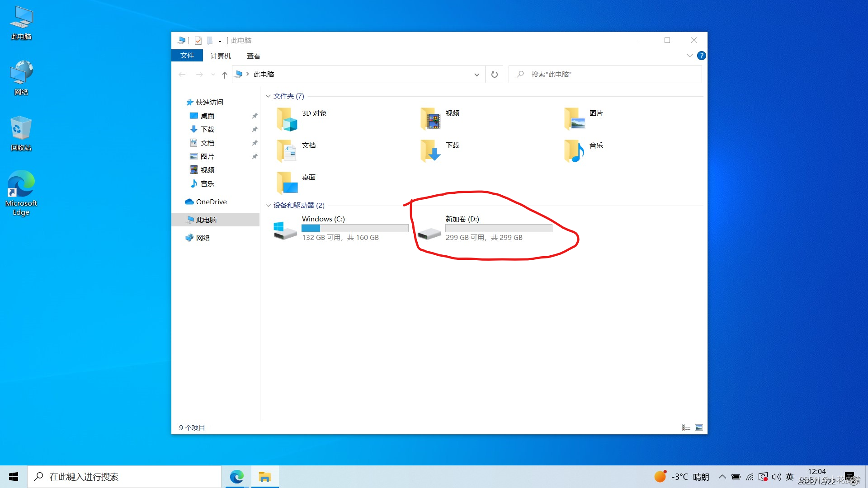Collapse the 设备和驱动器 (2) group
Image resolution: width=868 pixels, height=488 pixels.
point(268,206)
